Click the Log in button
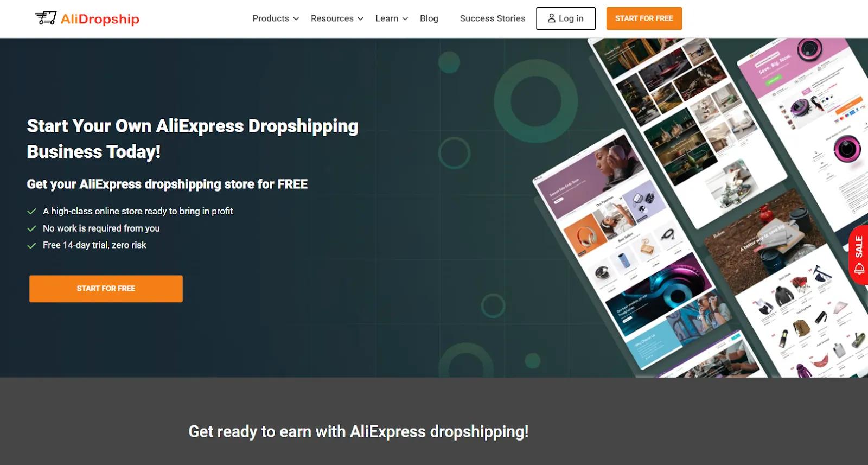 pyautogui.click(x=566, y=18)
